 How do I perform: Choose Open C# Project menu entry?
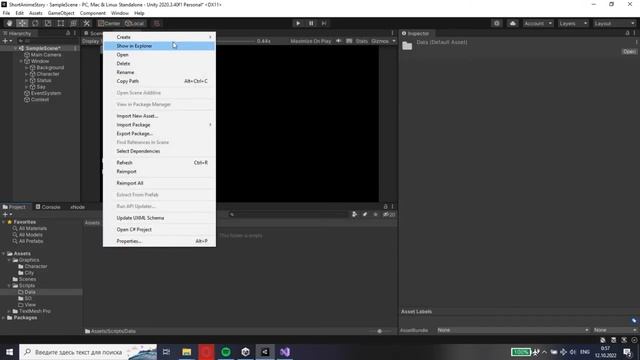pos(159,229)
